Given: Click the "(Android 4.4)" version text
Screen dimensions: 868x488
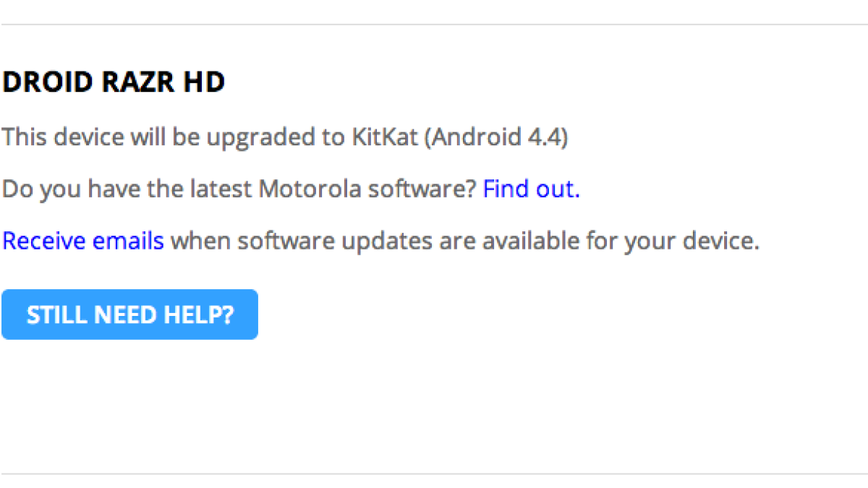Looking at the screenshot, I should (x=496, y=137).
